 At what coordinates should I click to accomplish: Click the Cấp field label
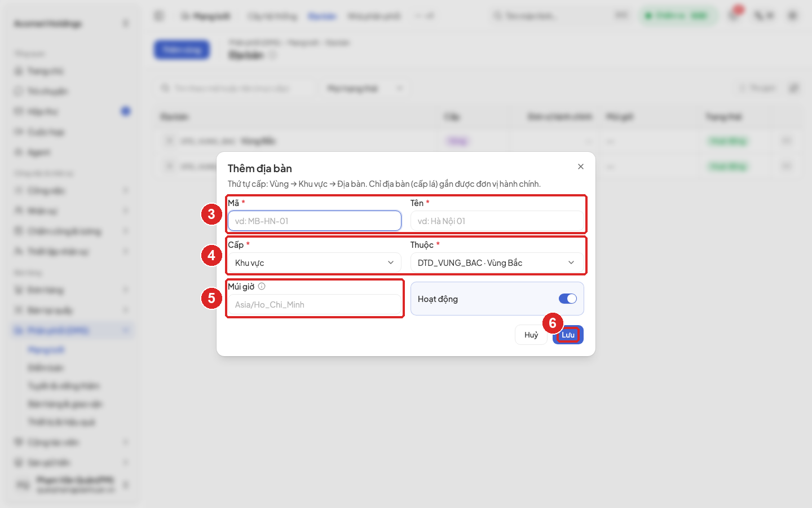(x=236, y=244)
